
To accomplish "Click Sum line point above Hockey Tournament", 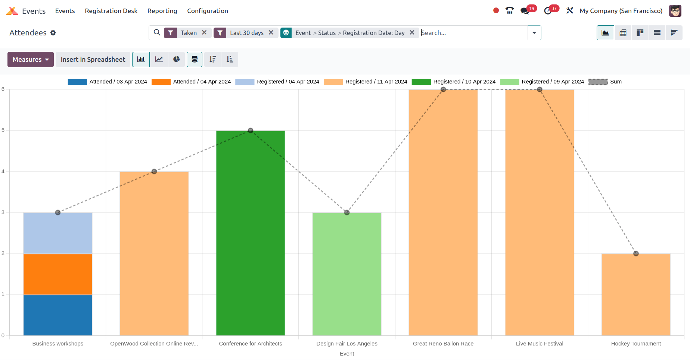I will pos(636,253).
